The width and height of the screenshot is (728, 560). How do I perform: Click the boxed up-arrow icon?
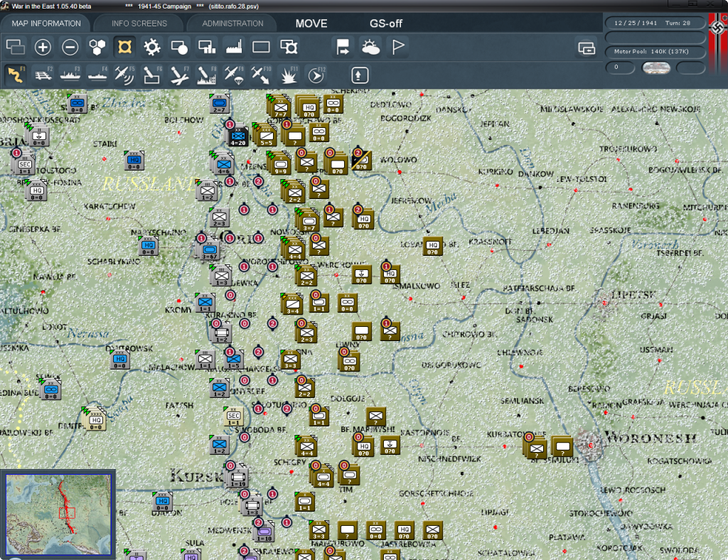coord(359,75)
